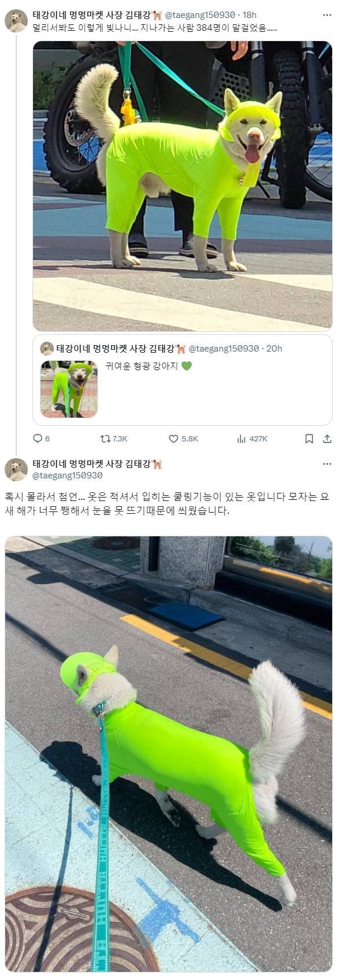Open the 18h timestamp link
Image resolution: width=342 pixels, height=980 pixels.
coord(250,15)
